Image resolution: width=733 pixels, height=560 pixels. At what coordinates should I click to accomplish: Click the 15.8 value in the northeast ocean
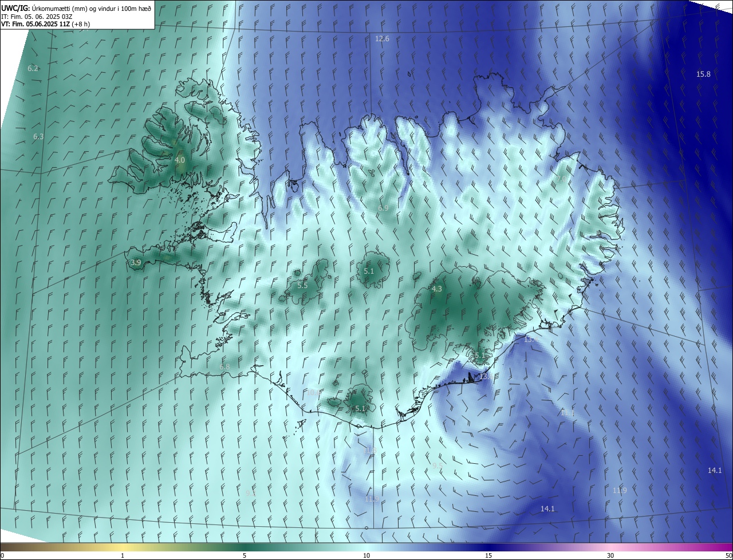pyautogui.click(x=703, y=74)
